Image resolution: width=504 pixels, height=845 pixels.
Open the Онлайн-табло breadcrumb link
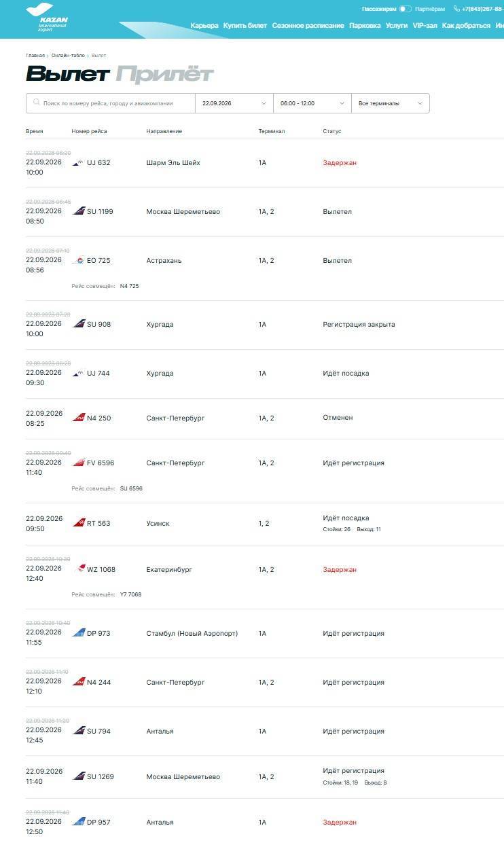pos(68,55)
